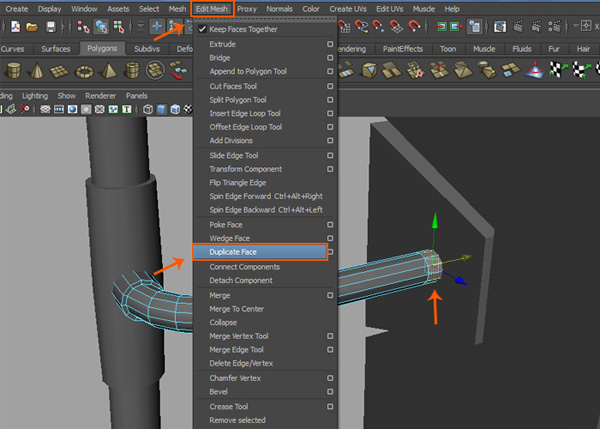Open the Edit UVs menu

click(x=390, y=9)
